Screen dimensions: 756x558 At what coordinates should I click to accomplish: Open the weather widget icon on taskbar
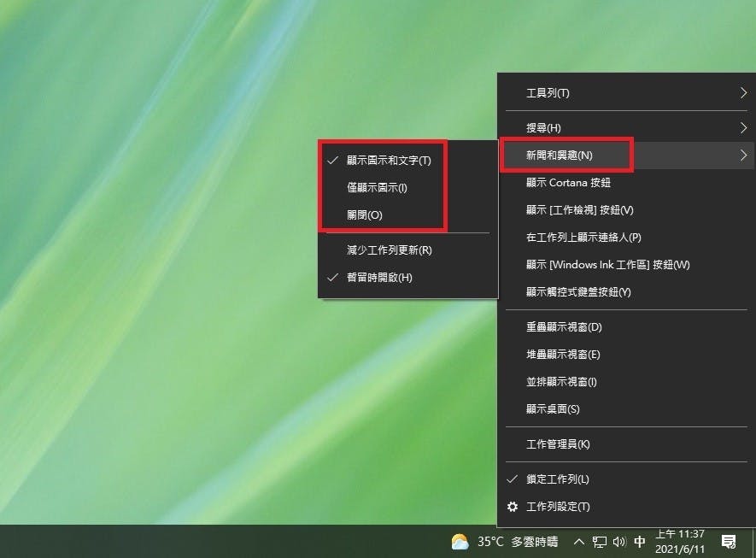pyautogui.click(x=460, y=542)
